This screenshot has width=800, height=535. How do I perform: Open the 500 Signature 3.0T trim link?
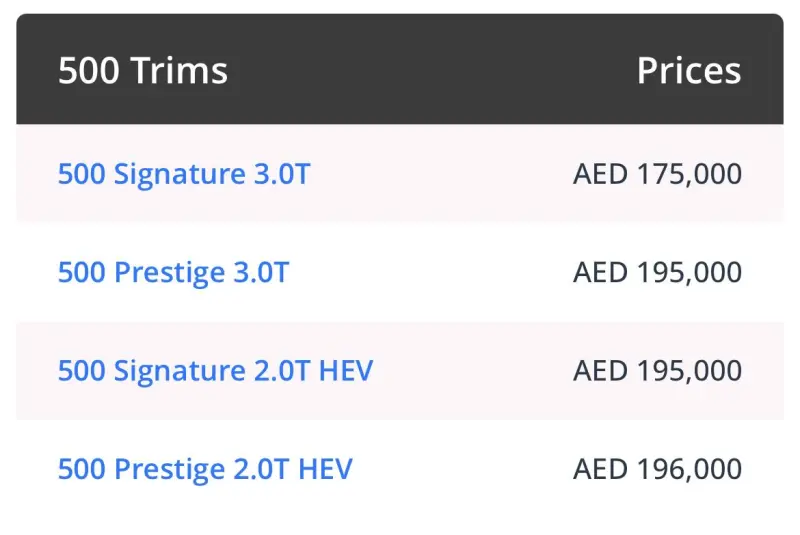pos(183,174)
